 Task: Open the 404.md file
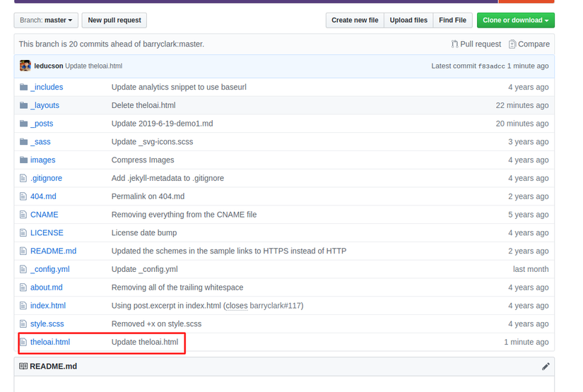43,196
